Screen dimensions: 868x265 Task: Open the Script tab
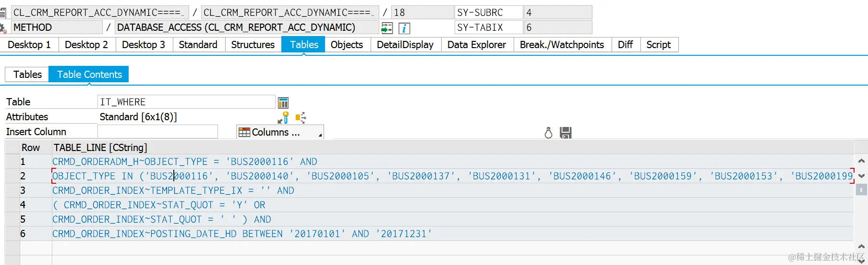[658, 45]
